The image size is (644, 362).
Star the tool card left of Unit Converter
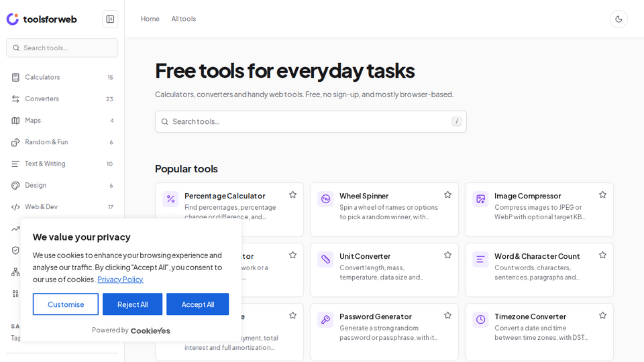click(293, 255)
